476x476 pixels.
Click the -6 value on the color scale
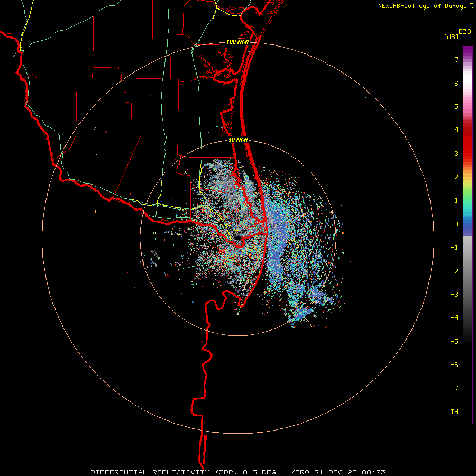[454, 365]
